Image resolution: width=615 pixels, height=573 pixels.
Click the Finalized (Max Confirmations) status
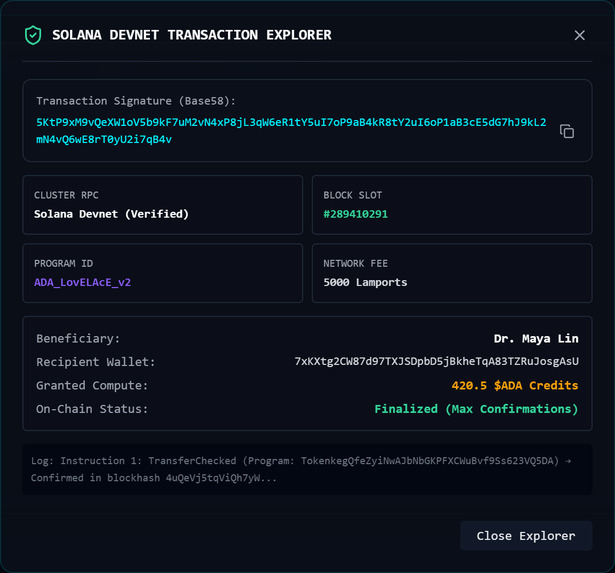click(476, 409)
